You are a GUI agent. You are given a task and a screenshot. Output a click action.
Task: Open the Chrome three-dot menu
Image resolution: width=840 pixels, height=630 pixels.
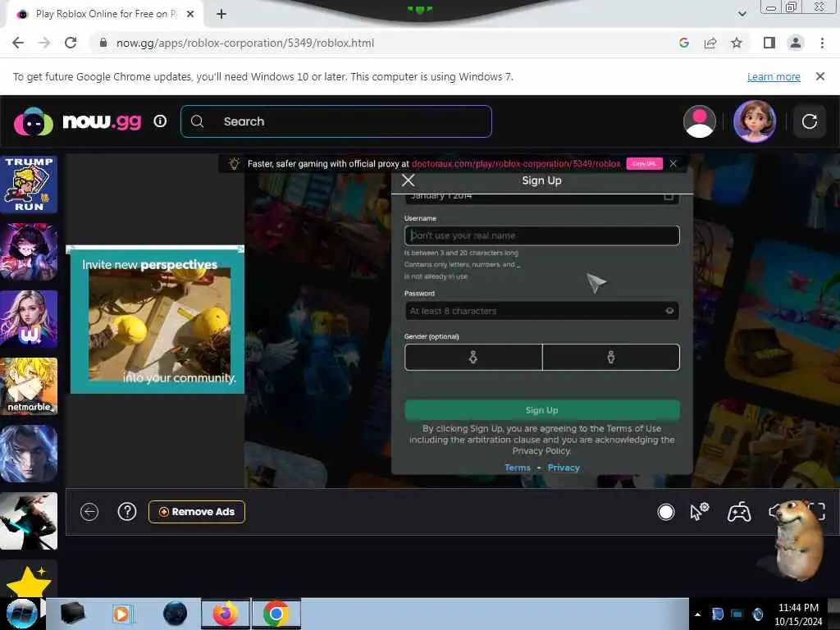coord(822,43)
